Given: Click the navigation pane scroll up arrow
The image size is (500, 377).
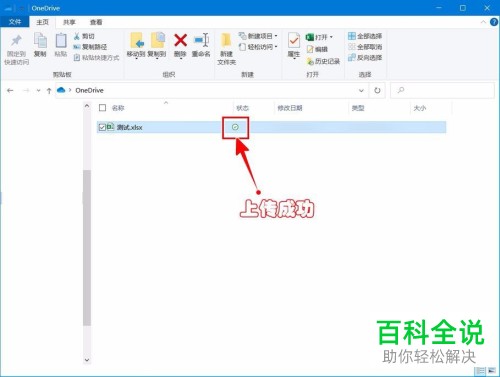Looking at the screenshot, I should click(x=87, y=106).
